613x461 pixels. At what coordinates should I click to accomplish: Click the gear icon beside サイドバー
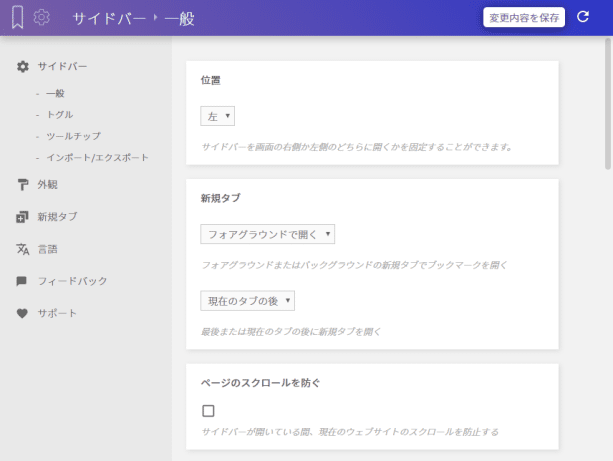(23, 66)
